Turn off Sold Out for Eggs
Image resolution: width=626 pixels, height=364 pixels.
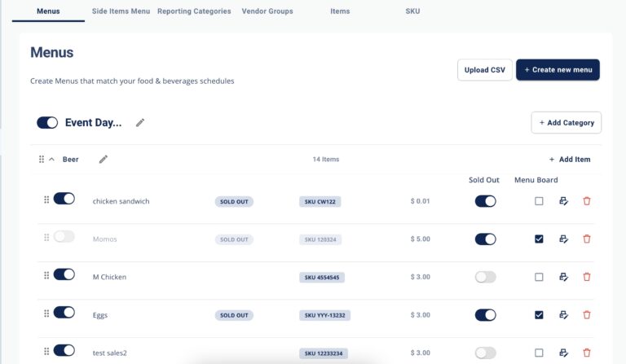pyautogui.click(x=486, y=315)
